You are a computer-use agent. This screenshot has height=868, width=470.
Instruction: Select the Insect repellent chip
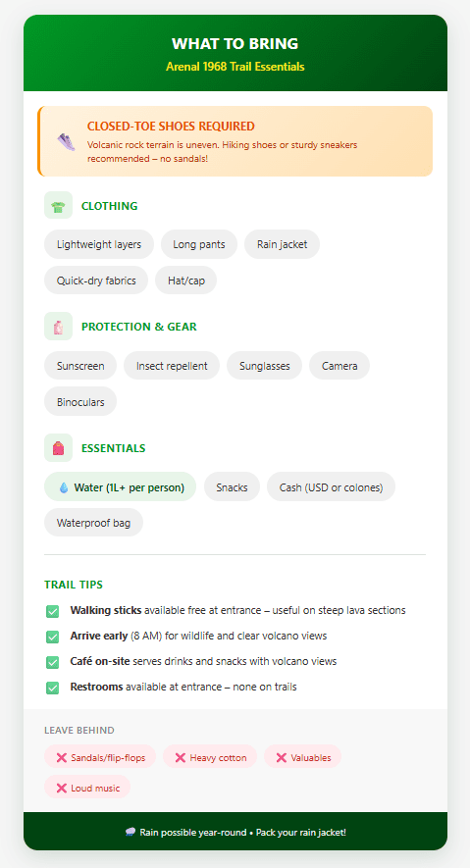coord(172,366)
